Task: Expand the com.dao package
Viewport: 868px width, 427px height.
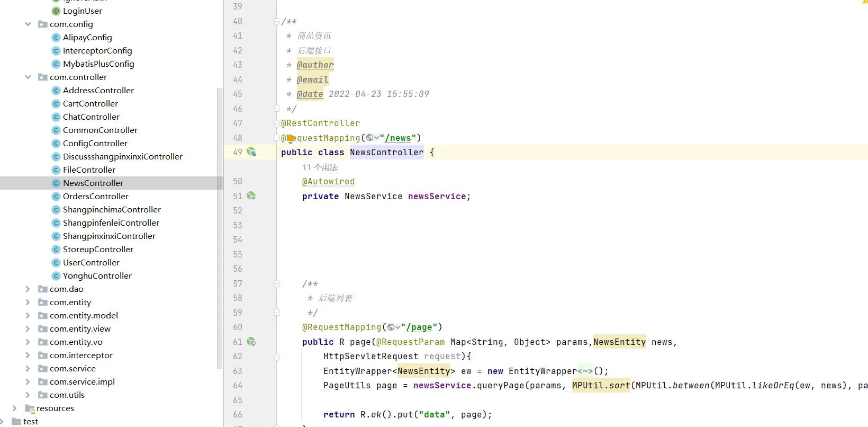Action: click(28, 289)
